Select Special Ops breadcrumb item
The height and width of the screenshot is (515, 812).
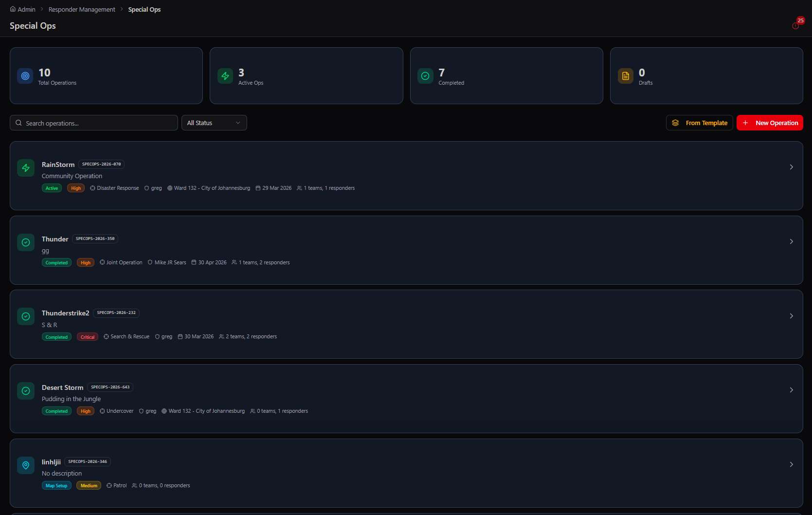(x=144, y=9)
